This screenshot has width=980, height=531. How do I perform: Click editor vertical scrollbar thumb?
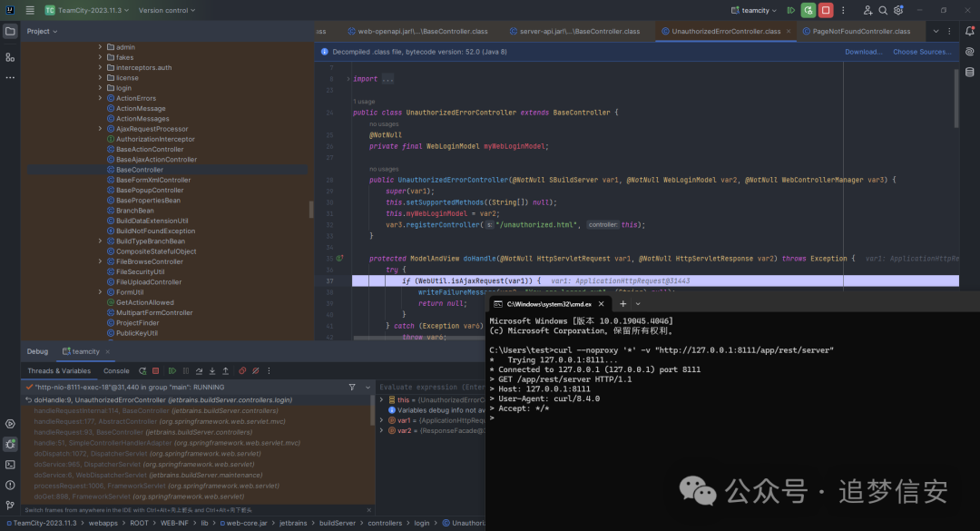tap(956, 97)
